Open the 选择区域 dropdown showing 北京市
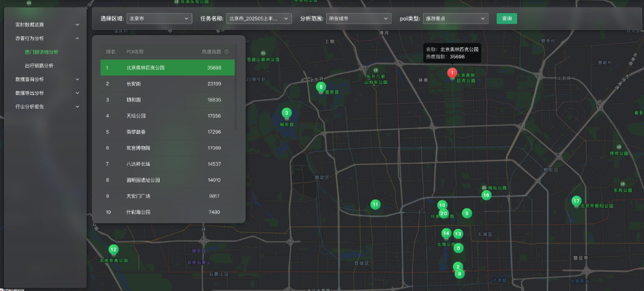 click(x=159, y=18)
